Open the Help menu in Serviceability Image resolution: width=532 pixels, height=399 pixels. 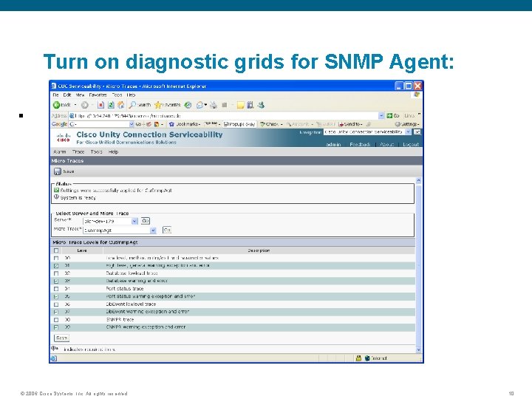(x=113, y=151)
